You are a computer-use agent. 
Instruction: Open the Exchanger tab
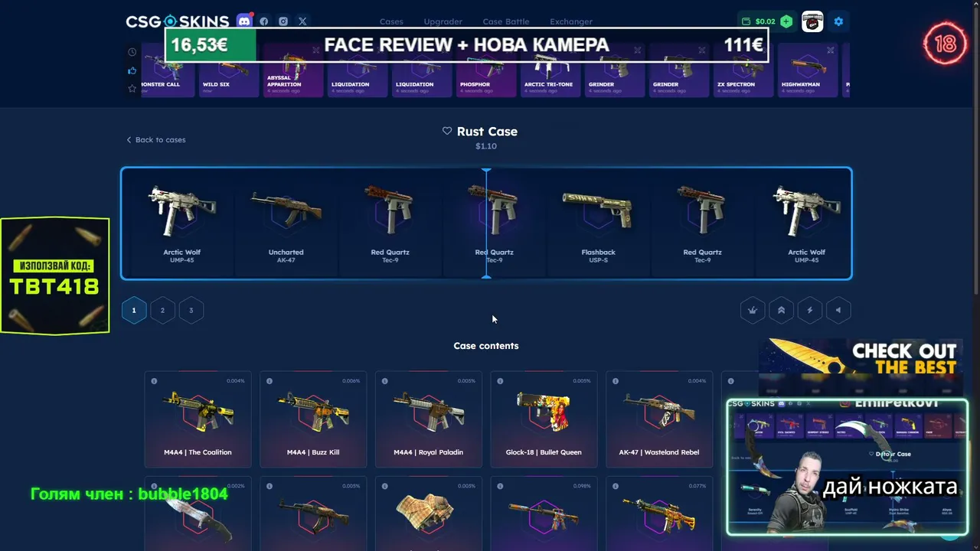571,21
